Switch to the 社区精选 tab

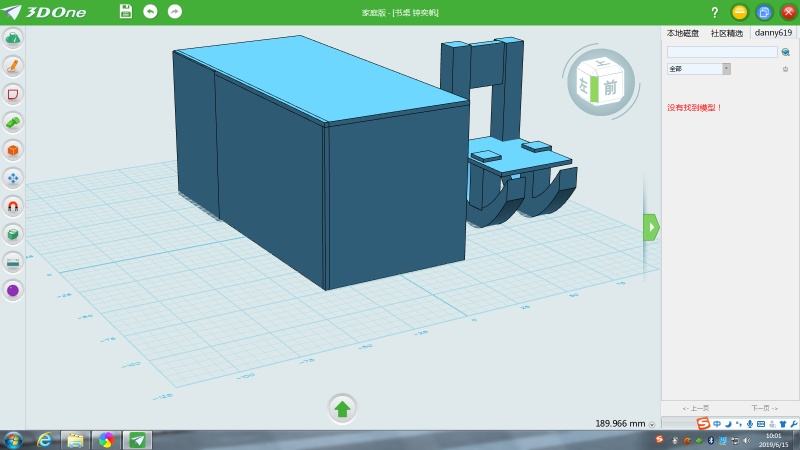[727, 33]
